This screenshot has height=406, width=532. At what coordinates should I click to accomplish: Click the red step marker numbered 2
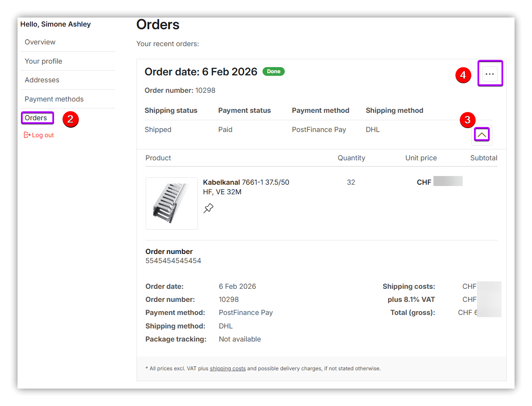[70, 119]
